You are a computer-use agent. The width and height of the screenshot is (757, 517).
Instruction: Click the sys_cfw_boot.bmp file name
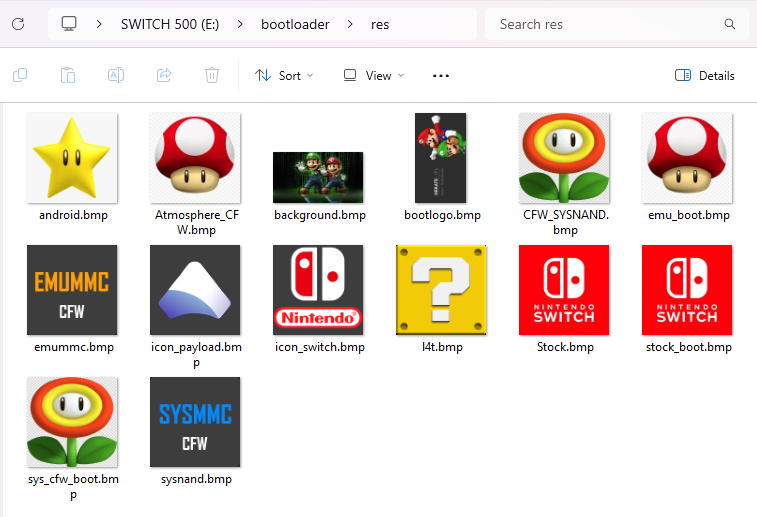point(73,486)
